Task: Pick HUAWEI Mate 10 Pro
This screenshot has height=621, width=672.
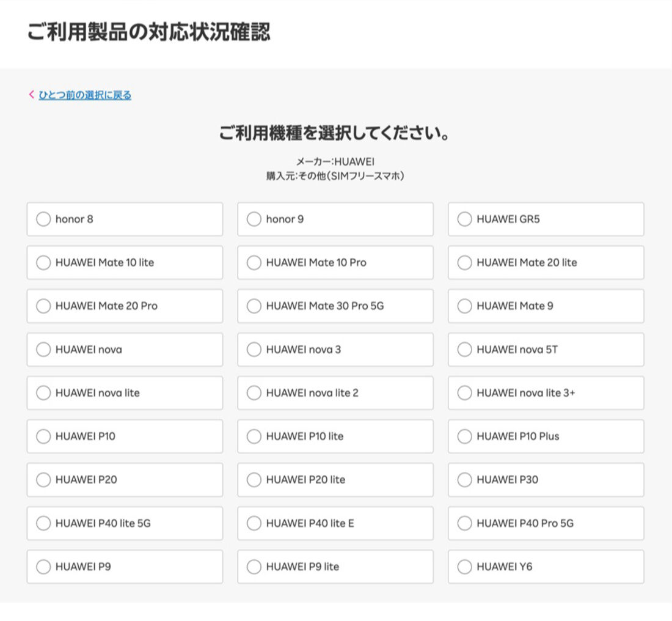Action: click(335, 262)
